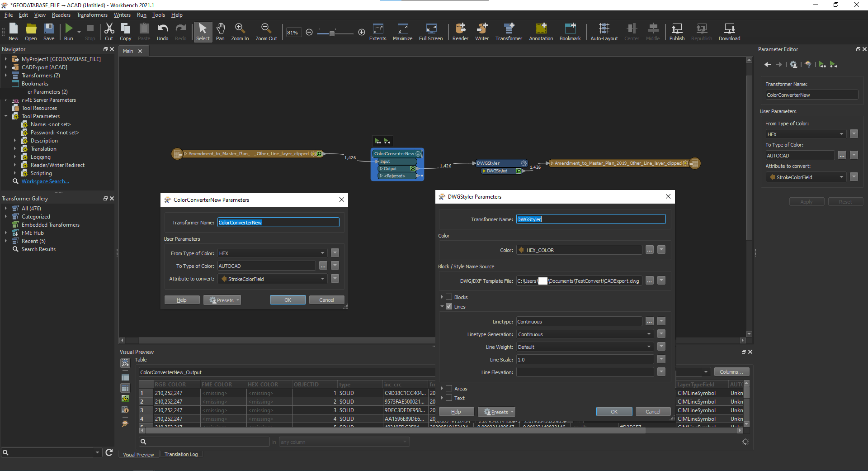
Task: Click the Columns... button in Visual Preview
Action: click(731, 372)
